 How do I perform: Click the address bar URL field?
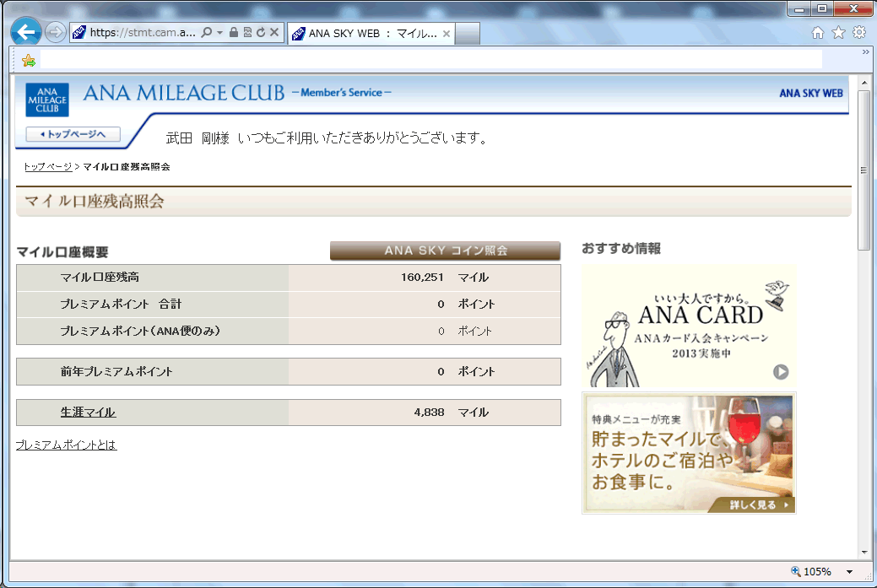[143, 32]
